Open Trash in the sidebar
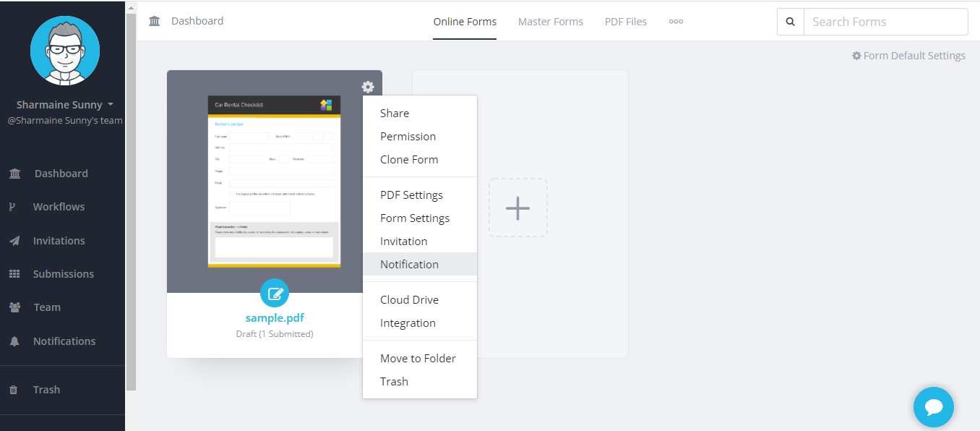The width and height of the screenshot is (980, 431). pos(46,390)
